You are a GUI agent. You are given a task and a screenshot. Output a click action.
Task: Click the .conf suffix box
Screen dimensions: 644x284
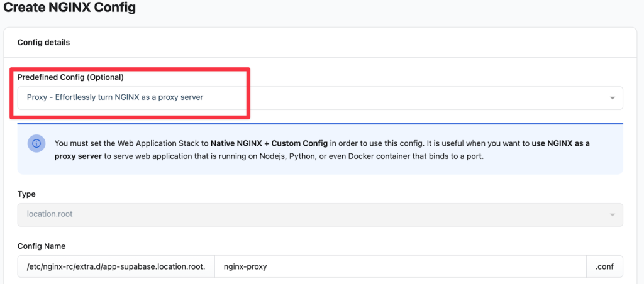(x=604, y=266)
